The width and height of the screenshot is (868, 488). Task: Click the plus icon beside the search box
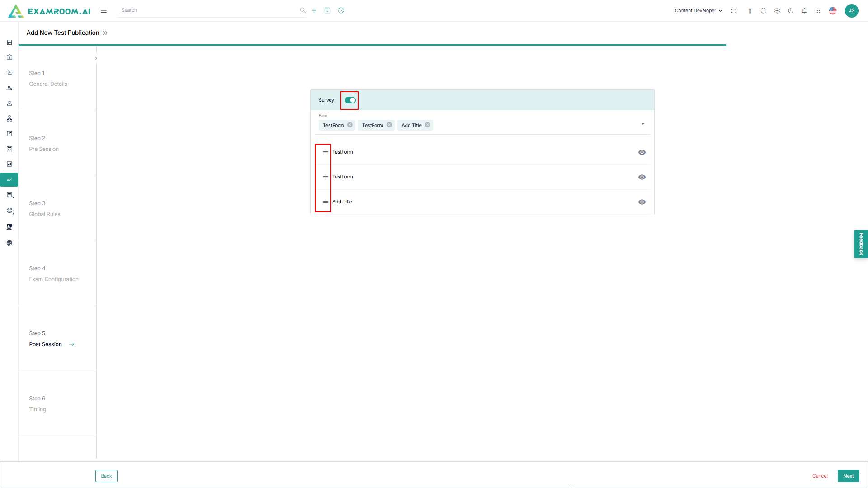314,10
